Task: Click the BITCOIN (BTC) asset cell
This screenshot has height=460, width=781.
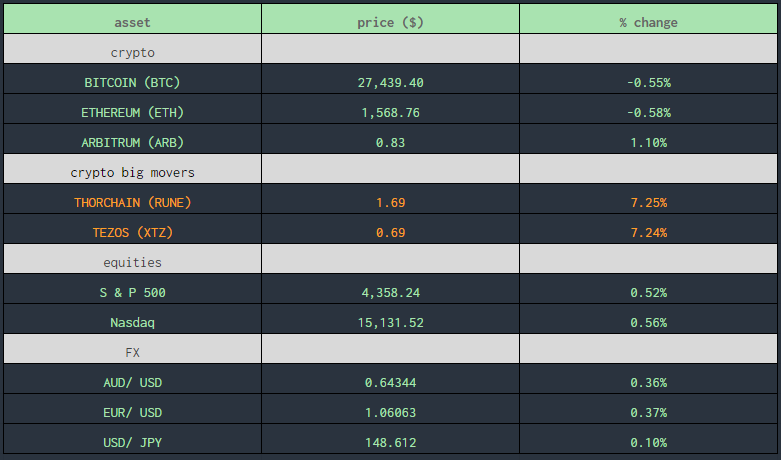Action: pyautogui.click(x=132, y=79)
